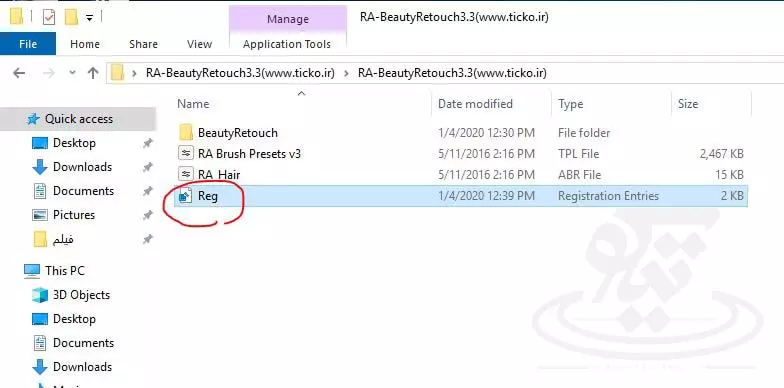Click the 1/4/2020 12:39 PM date cell
The image size is (784, 388).
coord(486,196)
